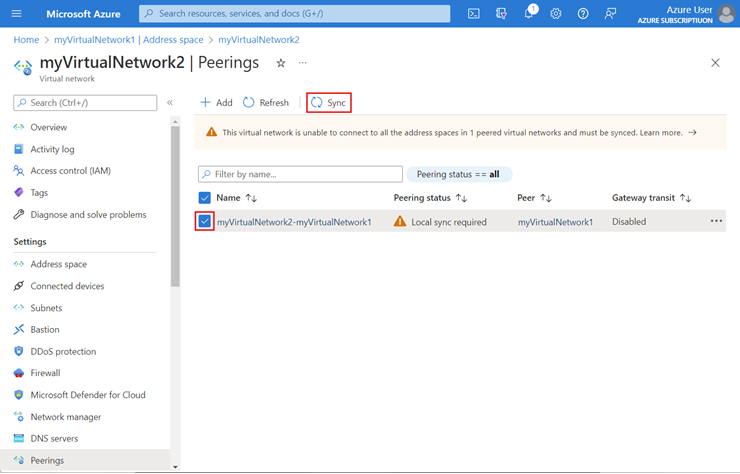740x474 pixels.
Task: Favorite this page with the star icon
Action: click(281, 63)
